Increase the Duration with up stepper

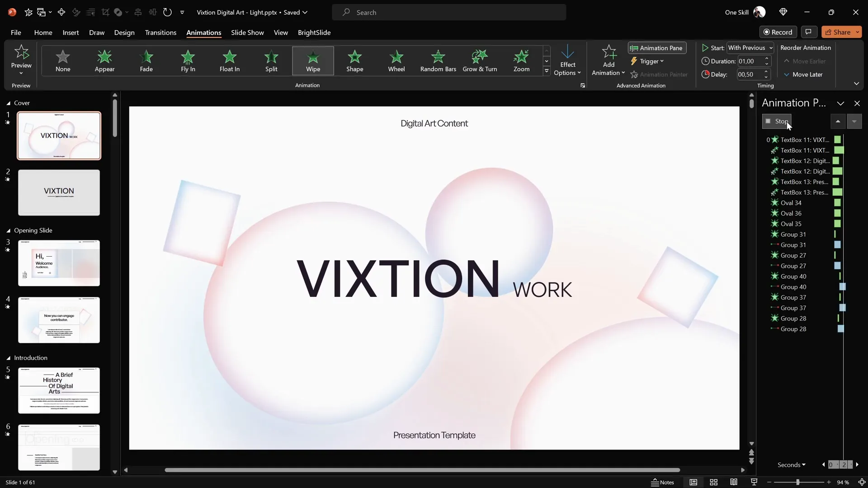(767, 58)
